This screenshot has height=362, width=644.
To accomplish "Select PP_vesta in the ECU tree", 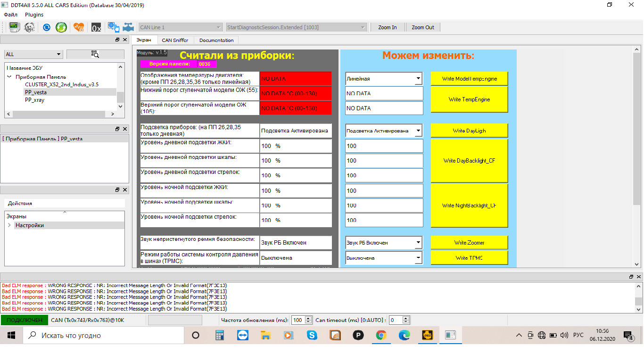I will coord(36,92).
